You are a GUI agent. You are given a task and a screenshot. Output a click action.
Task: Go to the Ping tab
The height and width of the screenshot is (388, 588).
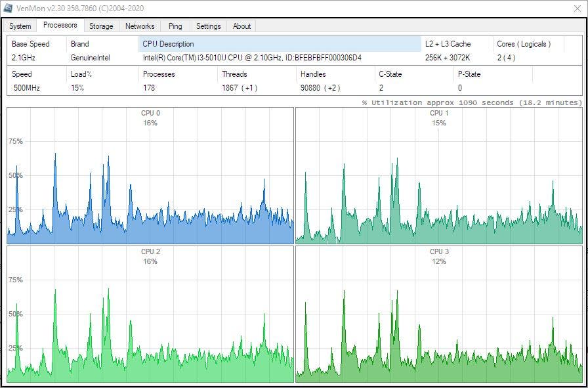pyautogui.click(x=175, y=26)
